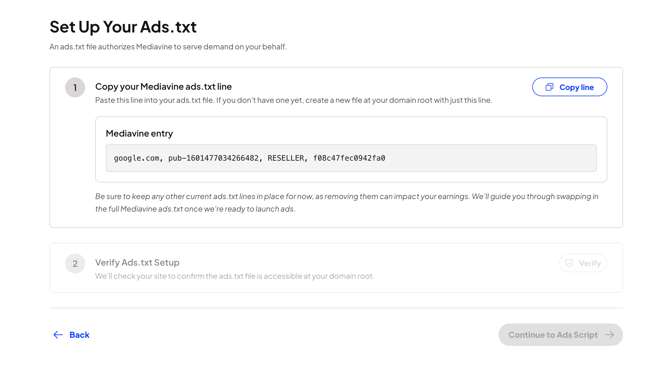This screenshot has height=365, width=670.
Task: Click the step 2 number badge
Action: [75, 264]
